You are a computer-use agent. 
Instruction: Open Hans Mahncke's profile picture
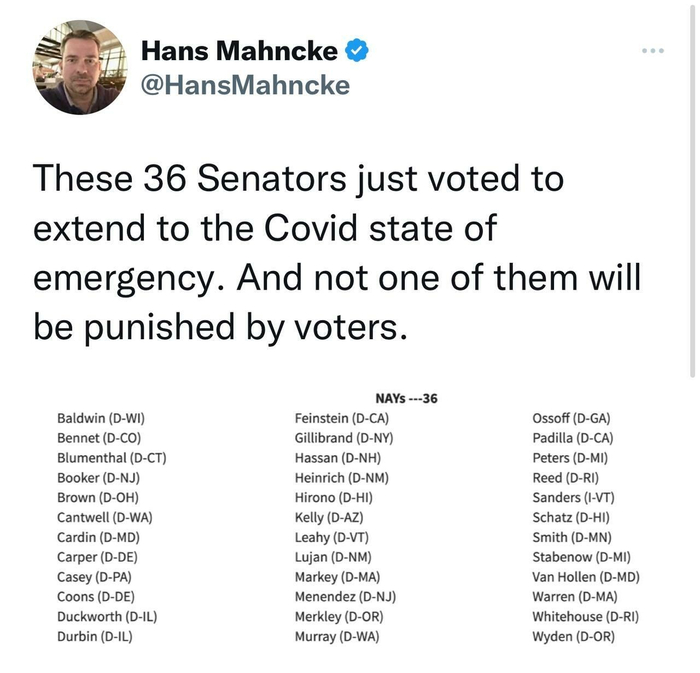[80, 67]
